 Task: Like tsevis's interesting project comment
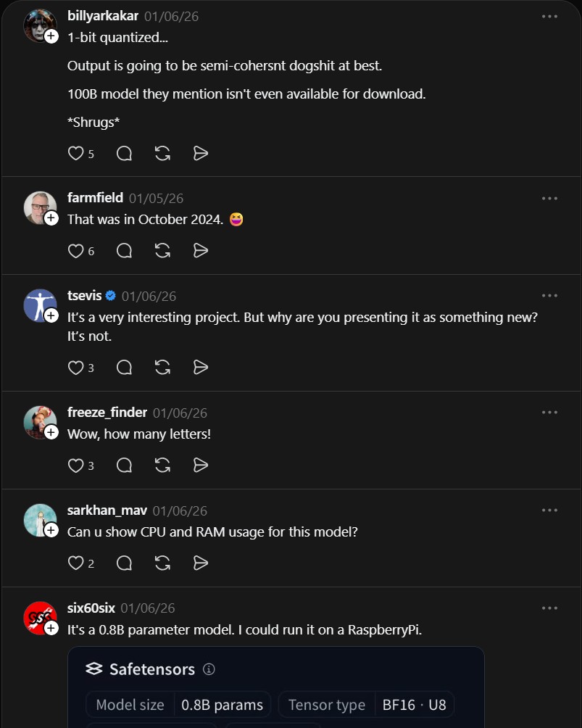point(76,368)
